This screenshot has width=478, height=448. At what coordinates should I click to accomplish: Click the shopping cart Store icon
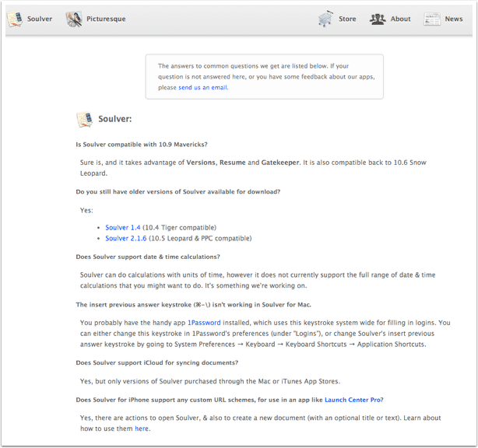coord(325,19)
